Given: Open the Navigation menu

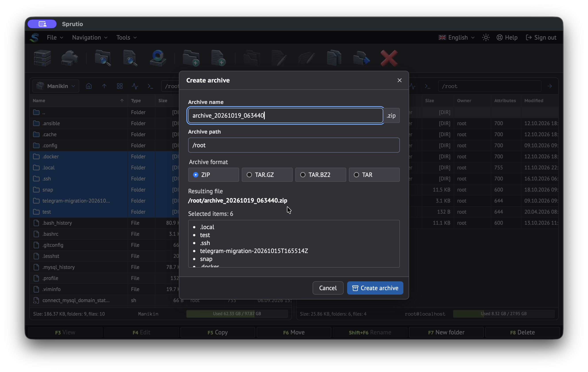Looking at the screenshot, I should (90, 37).
